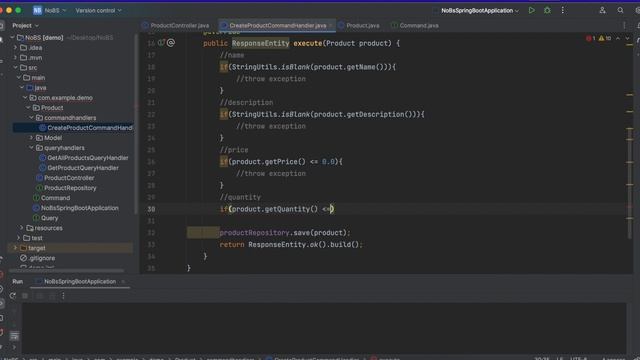Click the project tree horizontal scrollbar
The height and width of the screenshot is (360, 640).
[x=66, y=270]
